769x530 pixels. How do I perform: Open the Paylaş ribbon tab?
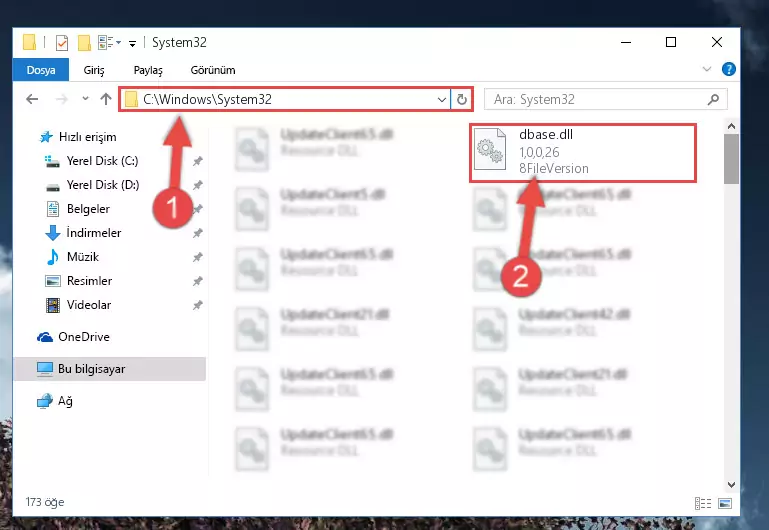tap(148, 70)
